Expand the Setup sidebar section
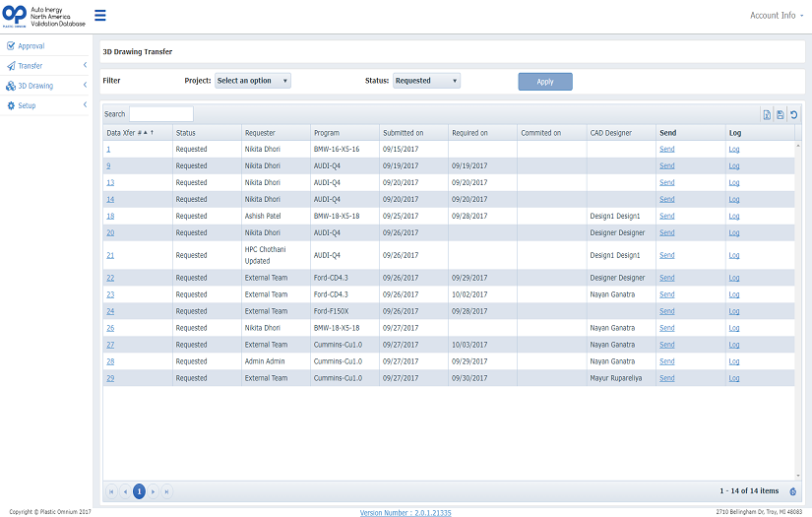 tap(85, 104)
